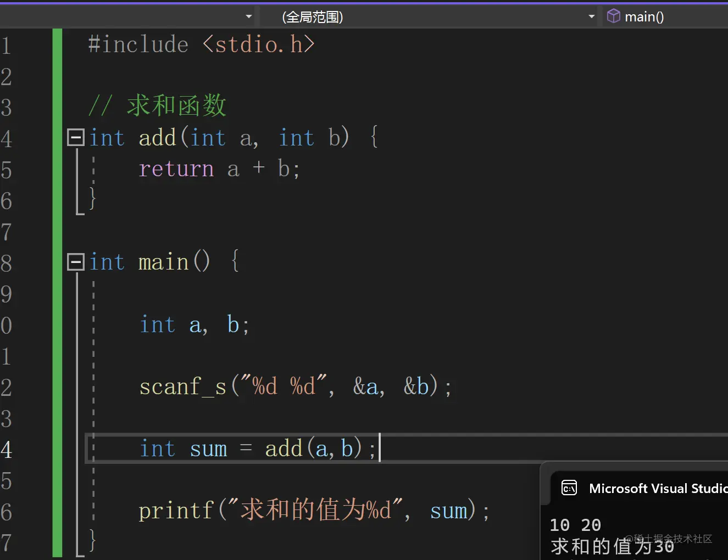The height and width of the screenshot is (560, 728).
Task: Click the 'int a' parameter in add declaration
Action: (x=221, y=137)
